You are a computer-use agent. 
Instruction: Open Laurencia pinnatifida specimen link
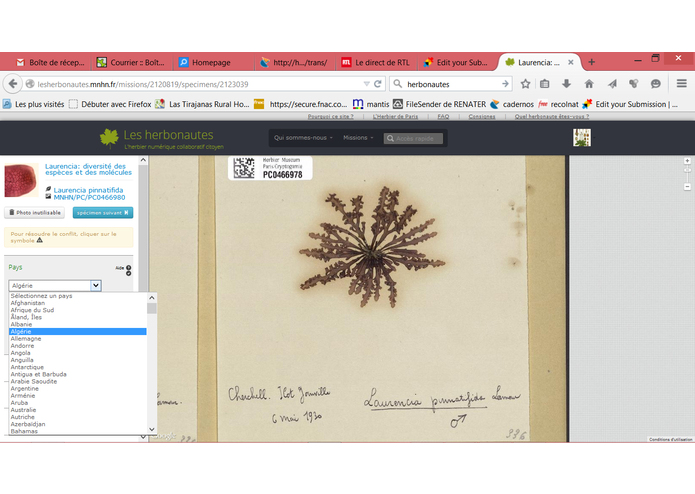pos(88,190)
